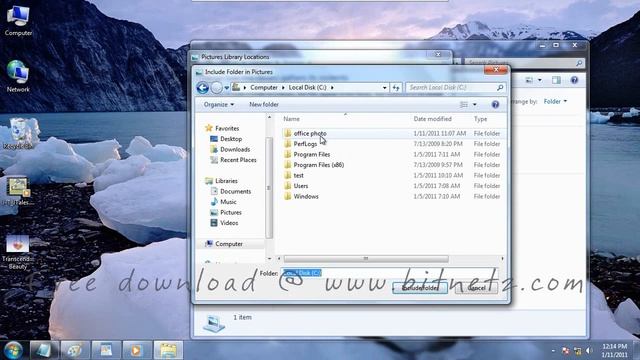Open the Computer desktop icon
Screen dimensions: 640x360
click(18, 20)
